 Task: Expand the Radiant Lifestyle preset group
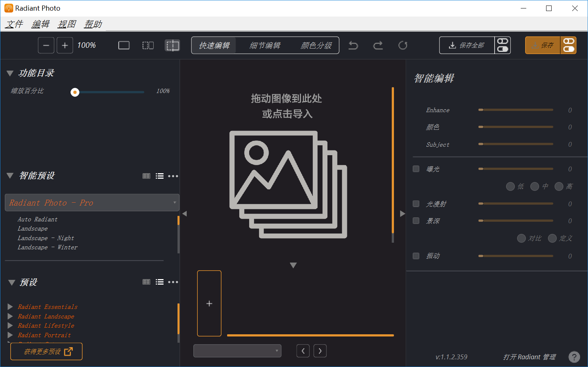pos(10,325)
